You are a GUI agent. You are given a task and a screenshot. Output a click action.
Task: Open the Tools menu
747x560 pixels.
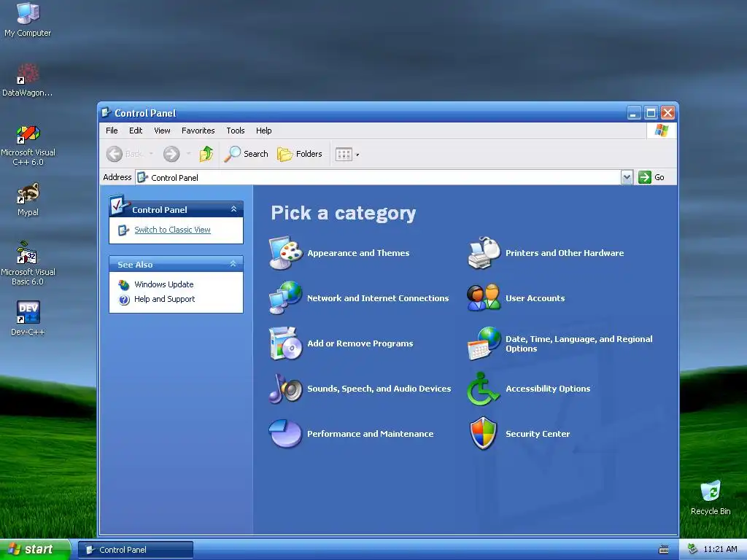tap(236, 131)
